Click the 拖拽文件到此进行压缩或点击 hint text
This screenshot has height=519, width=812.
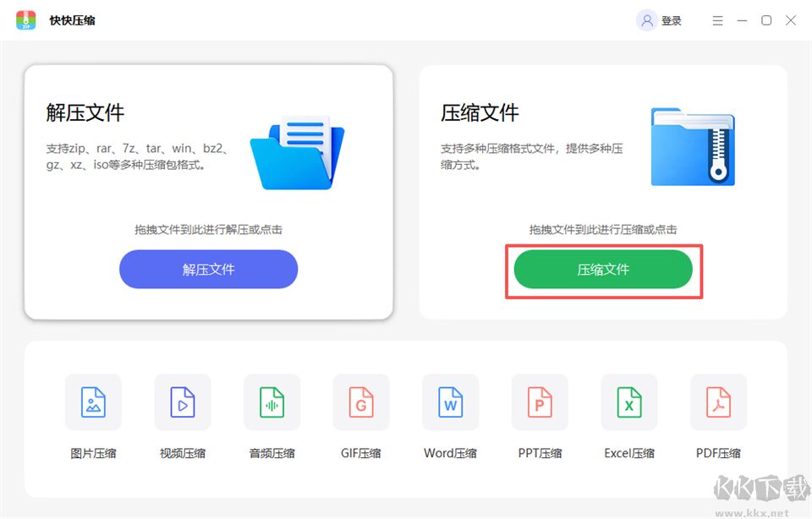[603, 229]
